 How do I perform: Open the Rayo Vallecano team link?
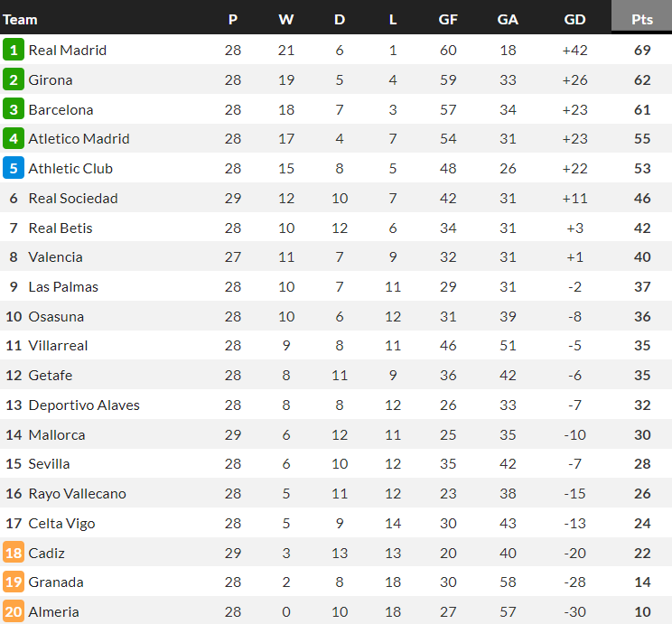coord(78,494)
